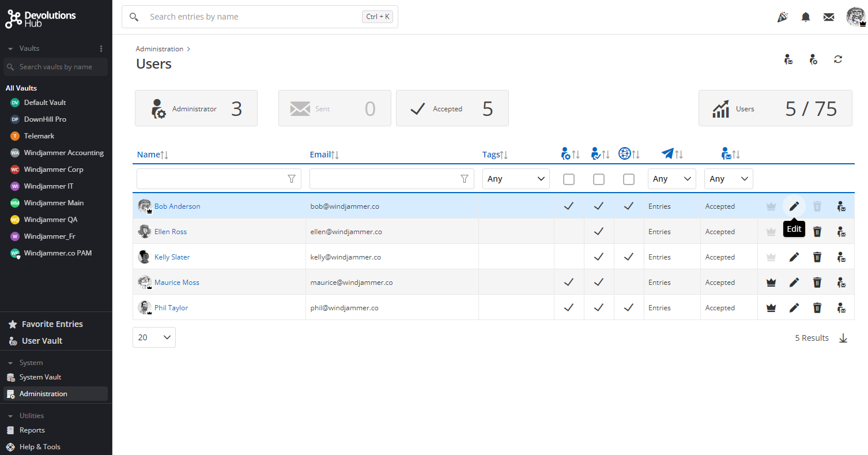Focus the Search entries by name field
This screenshot has height=455, width=868.
[x=260, y=17]
